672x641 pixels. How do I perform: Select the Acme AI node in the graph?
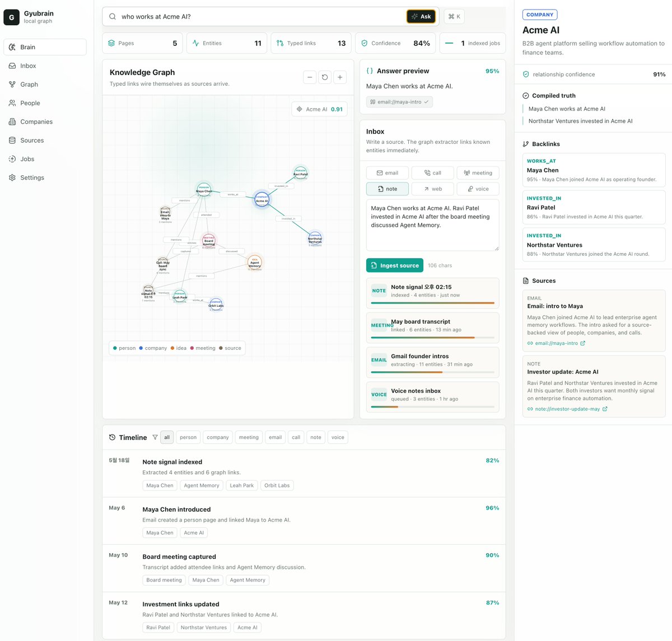click(262, 199)
